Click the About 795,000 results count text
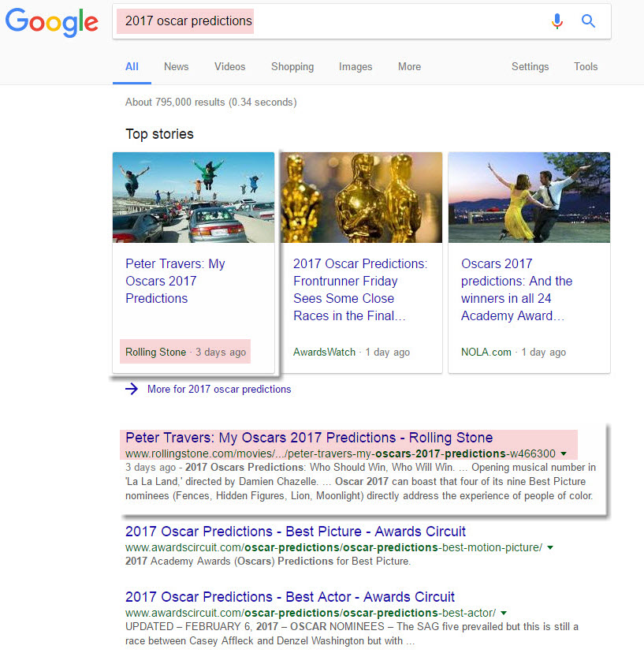 [211, 102]
